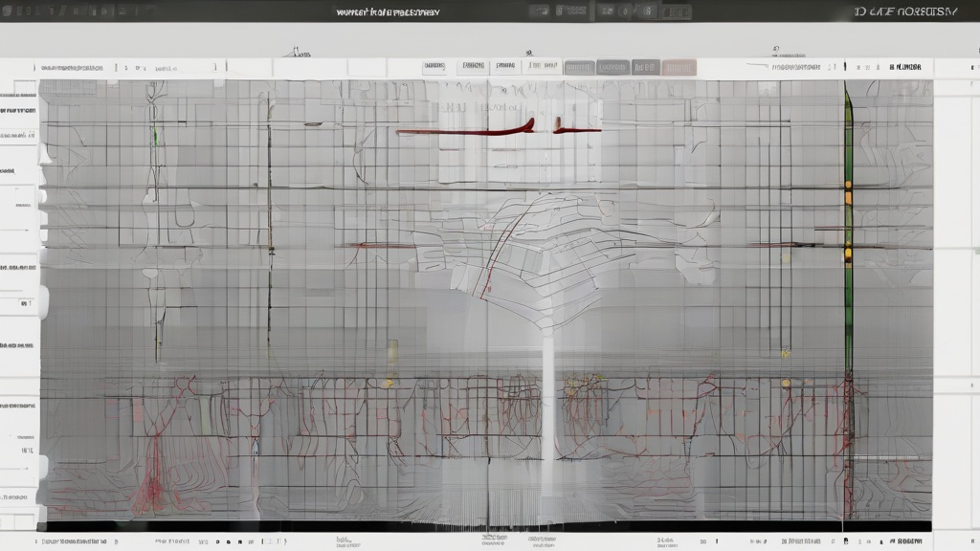980x551 pixels.
Task: Click the small green marker in upper-left canvas
Action: pyautogui.click(x=154, y=135)
